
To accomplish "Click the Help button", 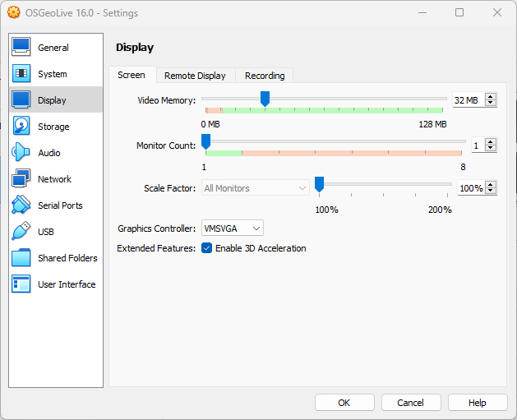I will (478, 403).
